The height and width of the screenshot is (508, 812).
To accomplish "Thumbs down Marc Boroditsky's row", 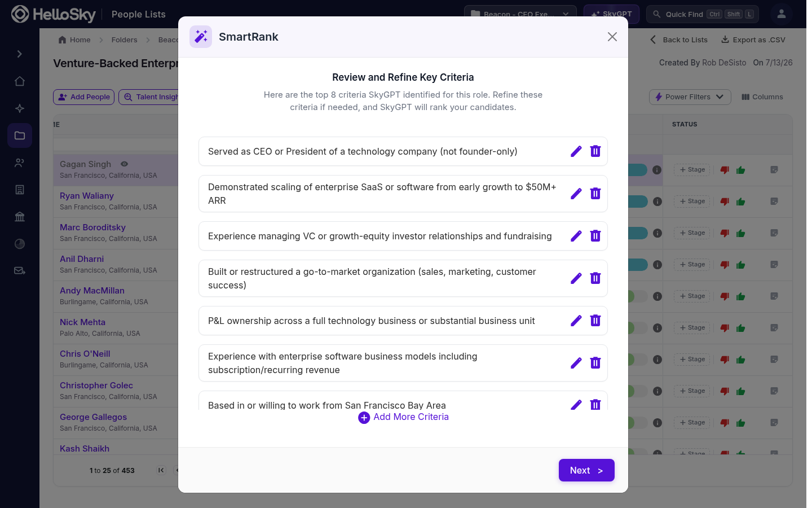I will [x=725, y=233].
